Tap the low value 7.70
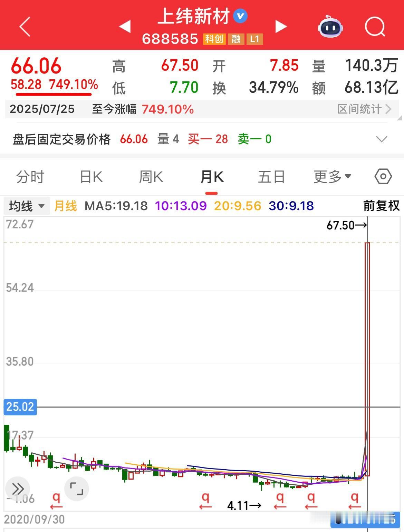Image resolution: width=404 pixels, height=532 pixels. point(184,87)
